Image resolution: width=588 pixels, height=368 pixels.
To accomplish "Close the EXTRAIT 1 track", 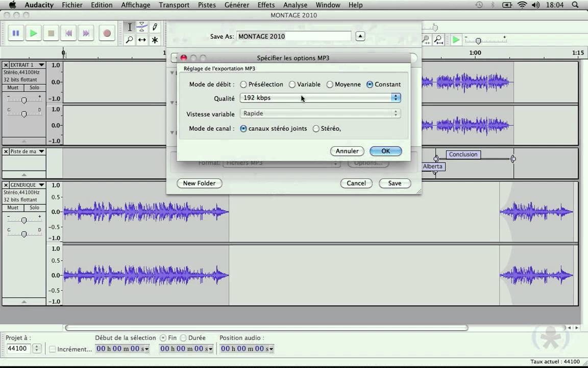I will pyautogui.click(x=6, y=65).
